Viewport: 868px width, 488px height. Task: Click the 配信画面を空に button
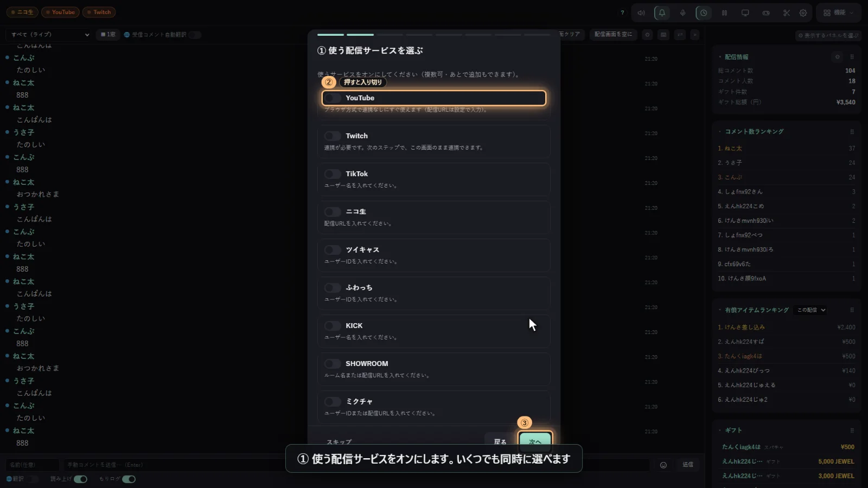coord(613,34)
